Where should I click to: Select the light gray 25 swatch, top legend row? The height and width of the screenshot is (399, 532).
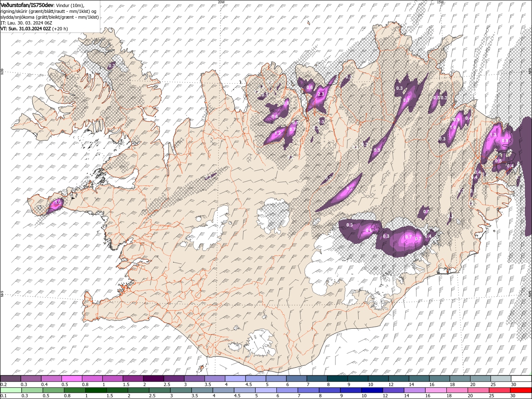tap(500, 379)
